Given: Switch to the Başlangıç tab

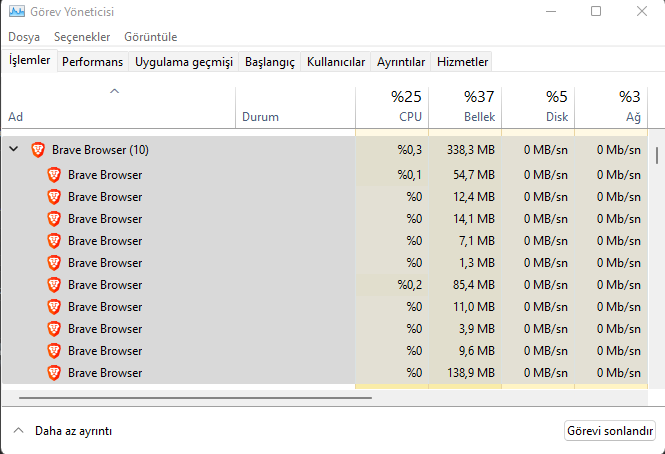Looking at the screenshot, I should [270, 62].
